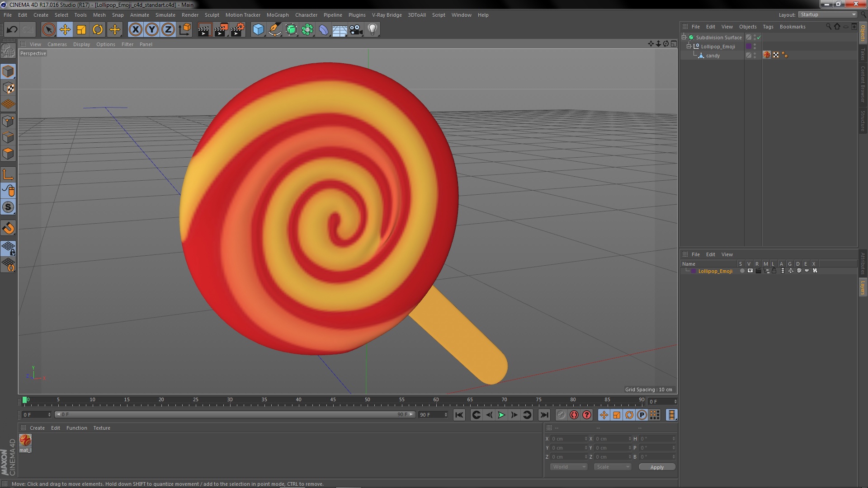Click the Undo arrow icon
This screenshot has height=488, width=868.
[12, 30]
